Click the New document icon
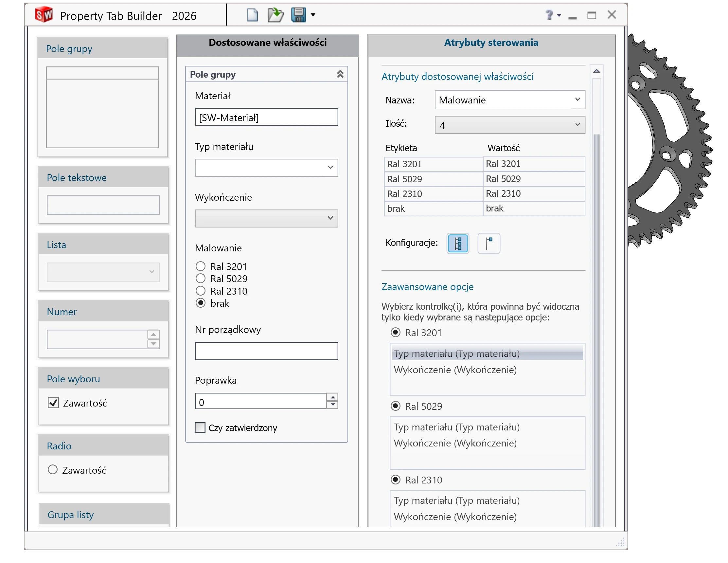The width and height of the screenshot is (728, 563). (252, 15)
